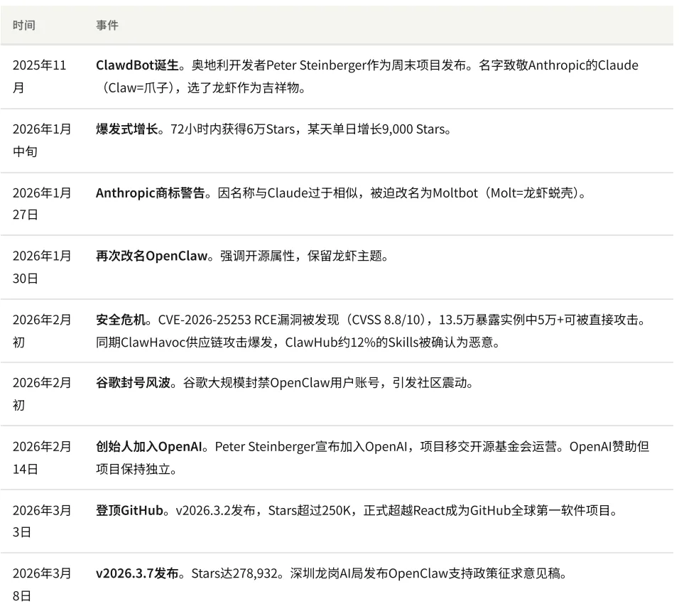Click the bold heading 创始人加入OpenAI
Viewport: 679px width, 616px height.
pos(149,447)
